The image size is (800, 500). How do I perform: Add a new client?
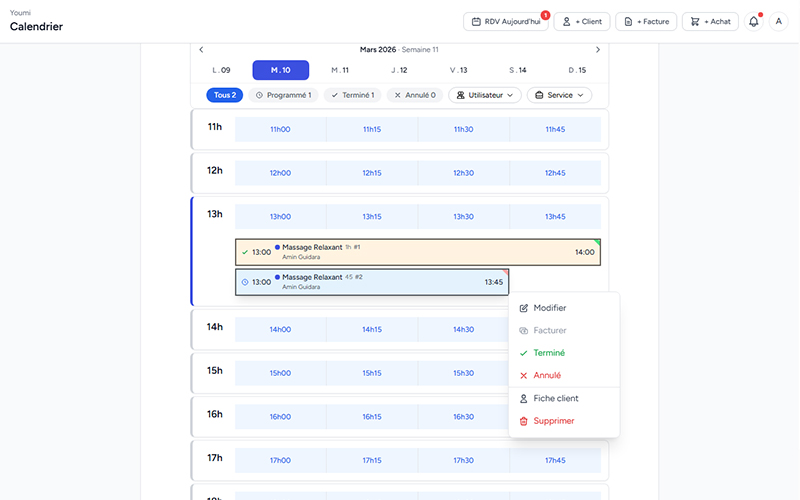pos(582,21)
